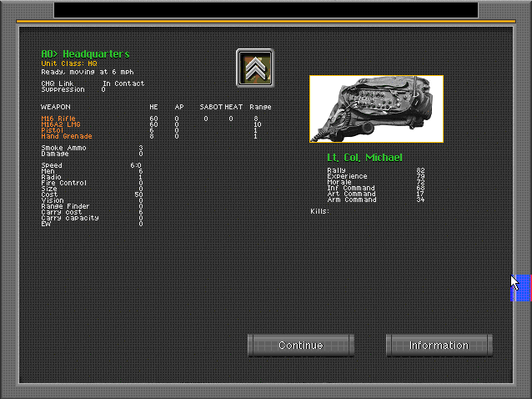
Task: Open the Information button
Action: click(x=439, y=346)
